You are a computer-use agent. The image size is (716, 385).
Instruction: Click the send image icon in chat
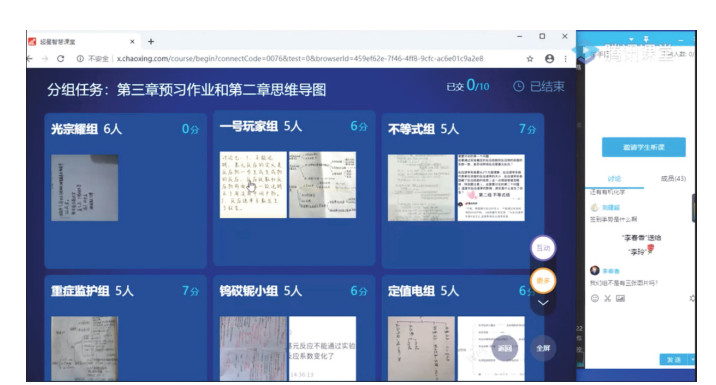tap(620, 298)
